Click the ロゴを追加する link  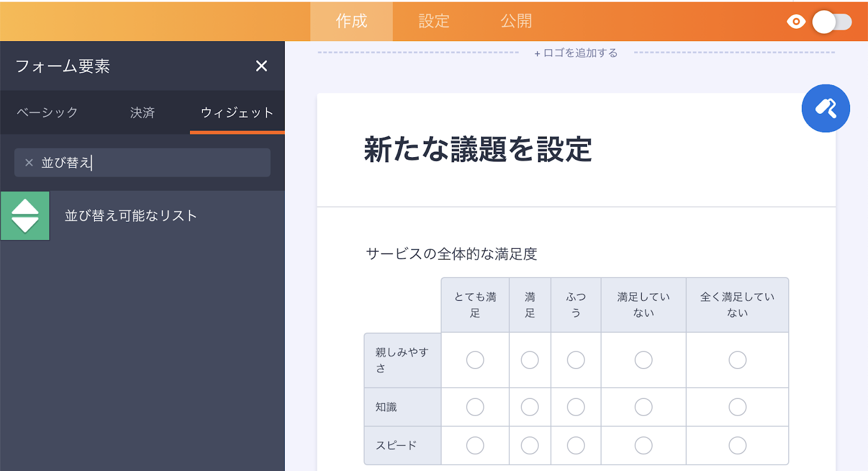click(576, 53)
